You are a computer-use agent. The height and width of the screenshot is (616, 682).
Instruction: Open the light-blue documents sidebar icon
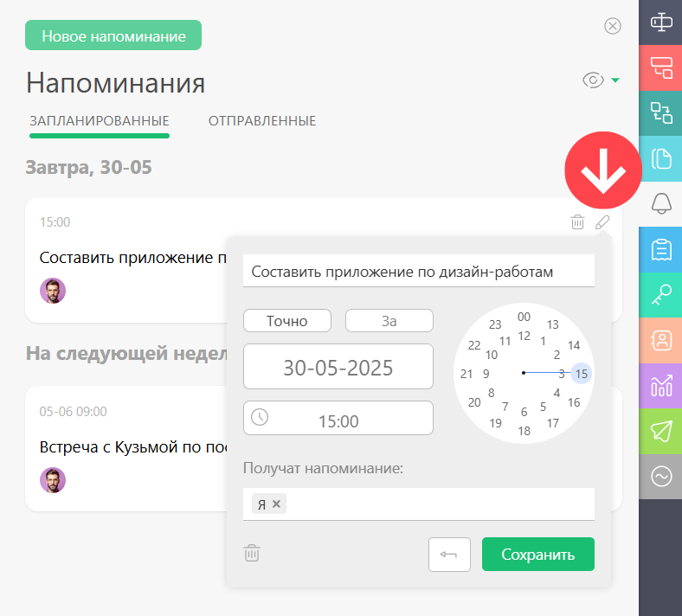pyautogui.click(x=661, y=158)
